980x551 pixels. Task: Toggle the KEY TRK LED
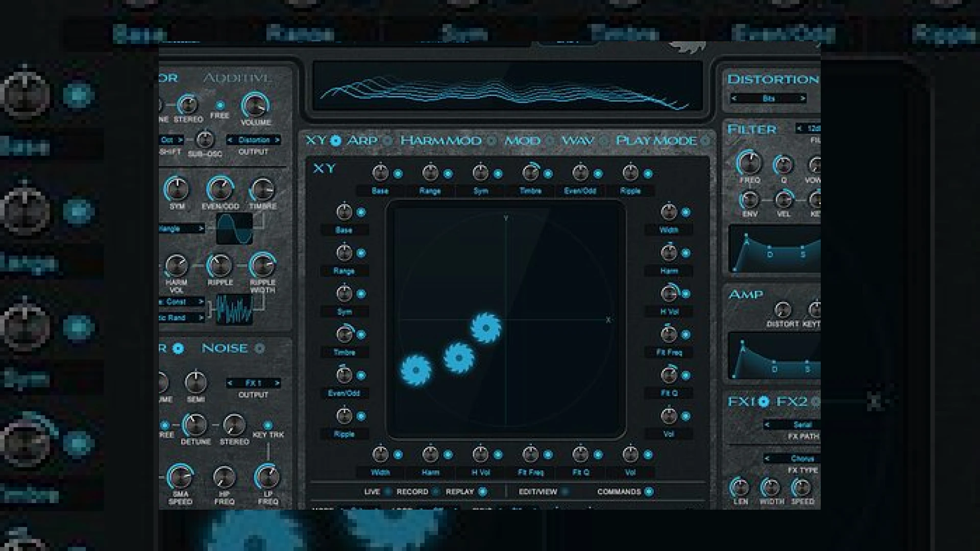[x=267, y=425]
